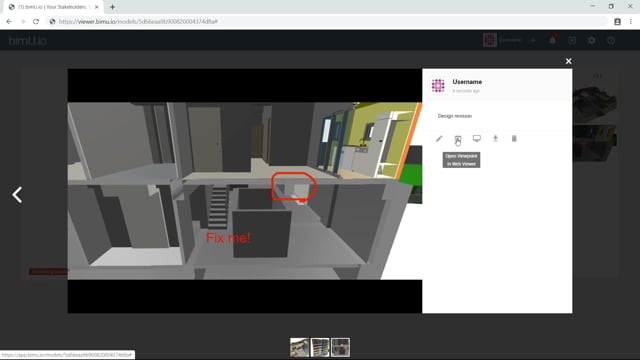Viewport: 640px width, 360px height.
Task: Select the third thumbnail in bottom strip
Action: click(x=340, y=347)
